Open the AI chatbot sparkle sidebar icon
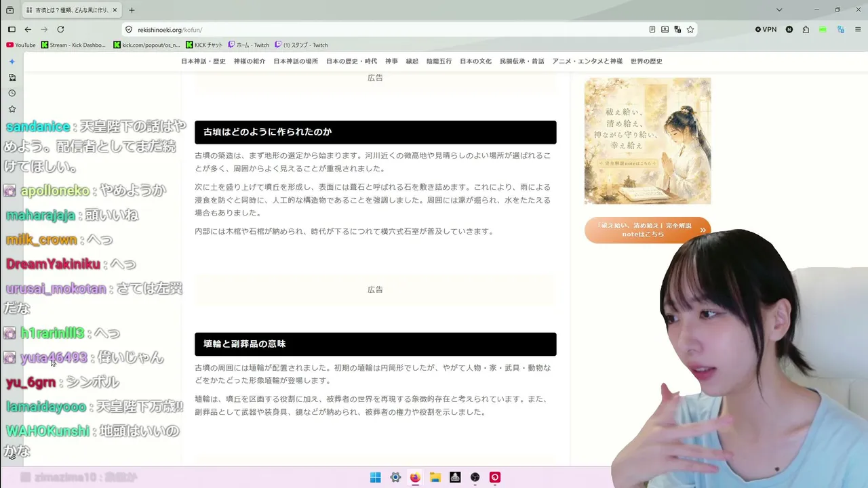The width and height of the screenshot is (868, 488). tap(12, 62)
